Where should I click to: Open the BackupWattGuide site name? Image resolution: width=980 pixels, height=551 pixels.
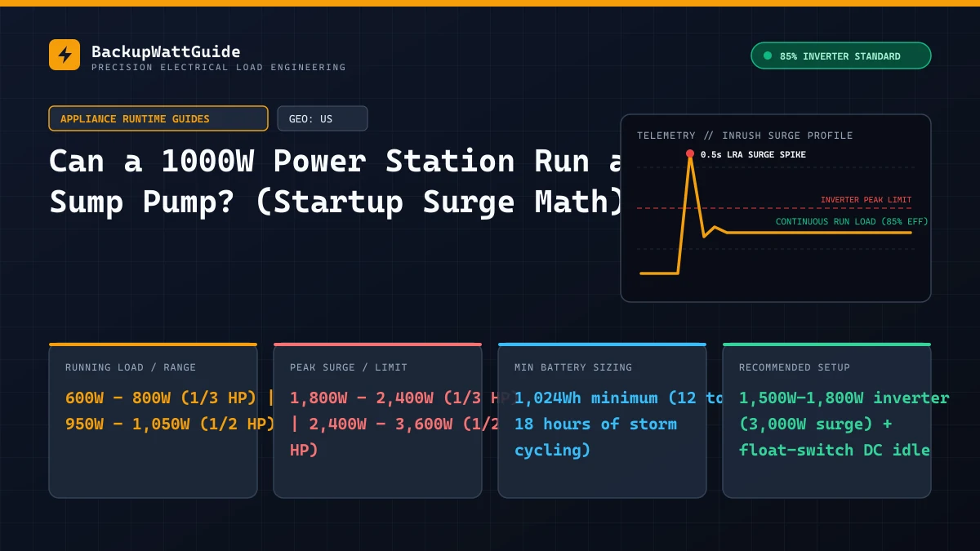coord(166,51)
